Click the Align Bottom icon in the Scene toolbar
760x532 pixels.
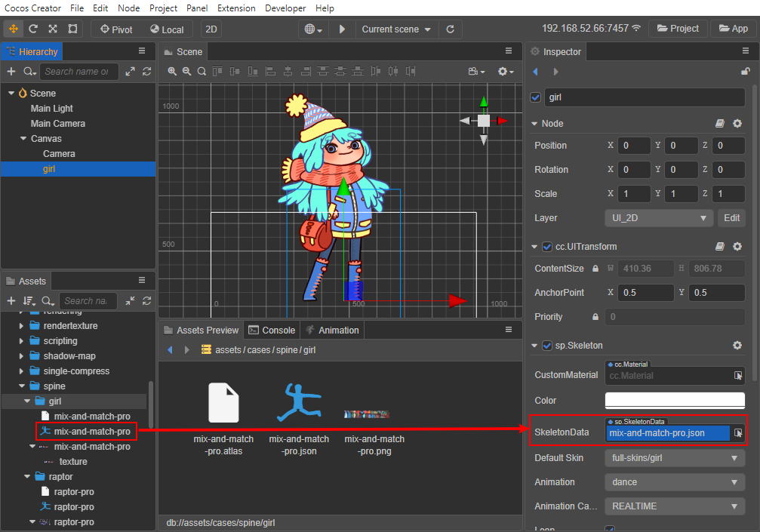(253, 71)
